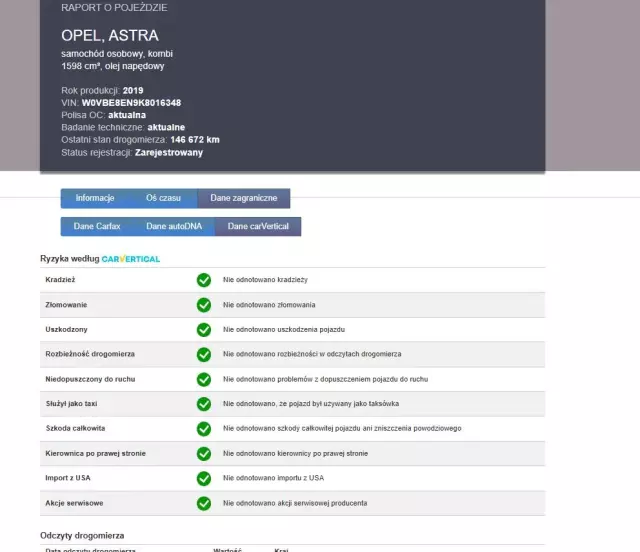The image size is (640, 552).
Task: Click the carVertical logo in the heading
Action: (131, 259)
